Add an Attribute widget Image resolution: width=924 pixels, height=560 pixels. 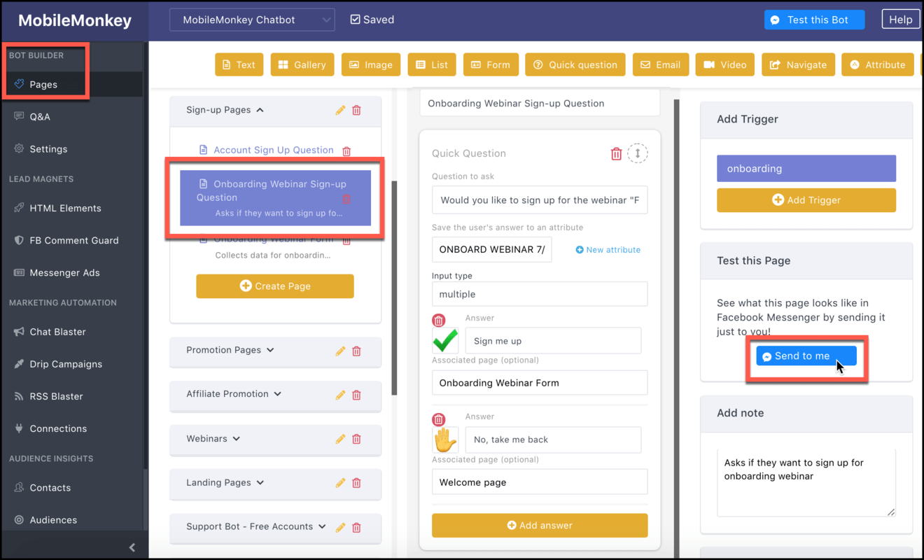878,64
